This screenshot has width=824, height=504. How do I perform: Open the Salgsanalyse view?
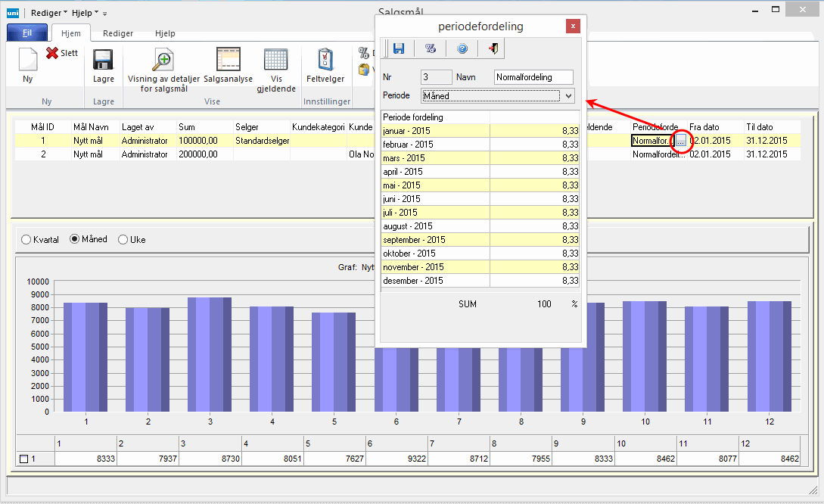[228, 60]
